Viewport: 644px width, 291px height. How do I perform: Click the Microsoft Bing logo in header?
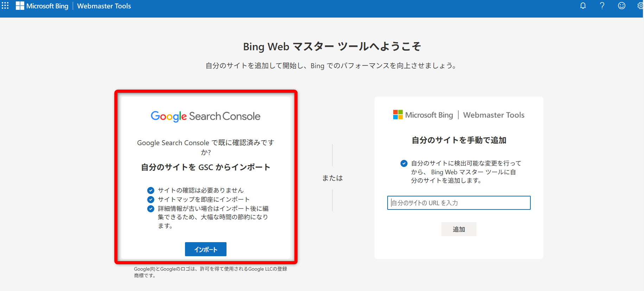[42, 6]
